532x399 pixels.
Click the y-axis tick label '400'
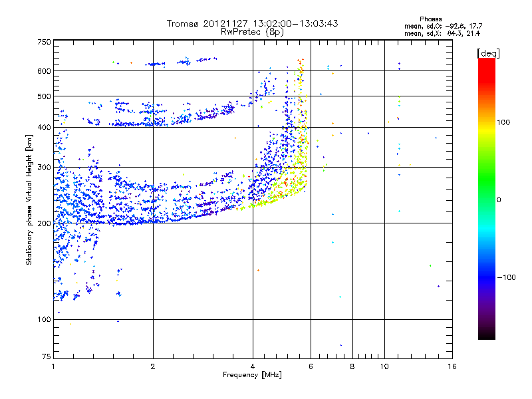coord(44,128)
